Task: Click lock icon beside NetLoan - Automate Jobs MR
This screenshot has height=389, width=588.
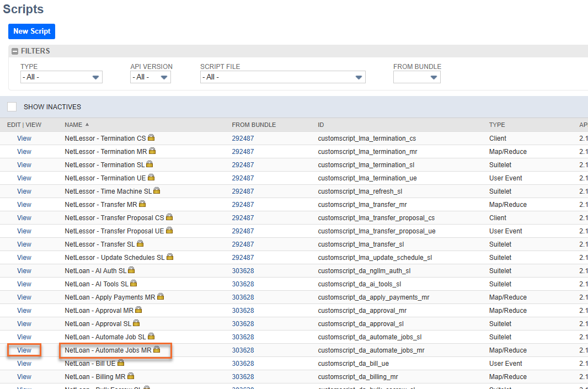Action: click(x=157, y=350)
